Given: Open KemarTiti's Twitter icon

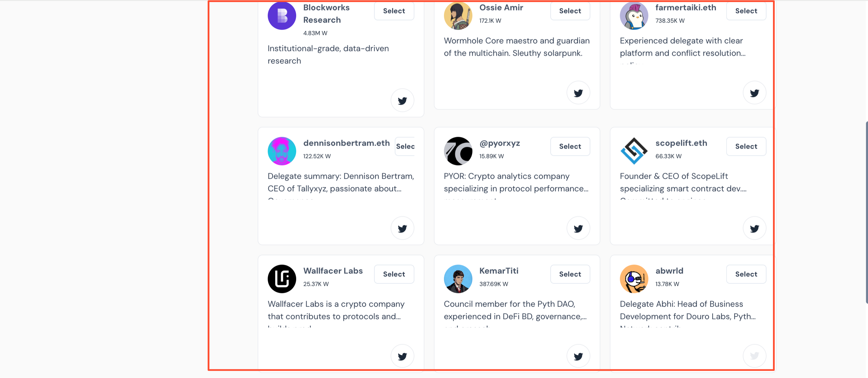Looking at the screenshot, I should [x=578, y=356].
